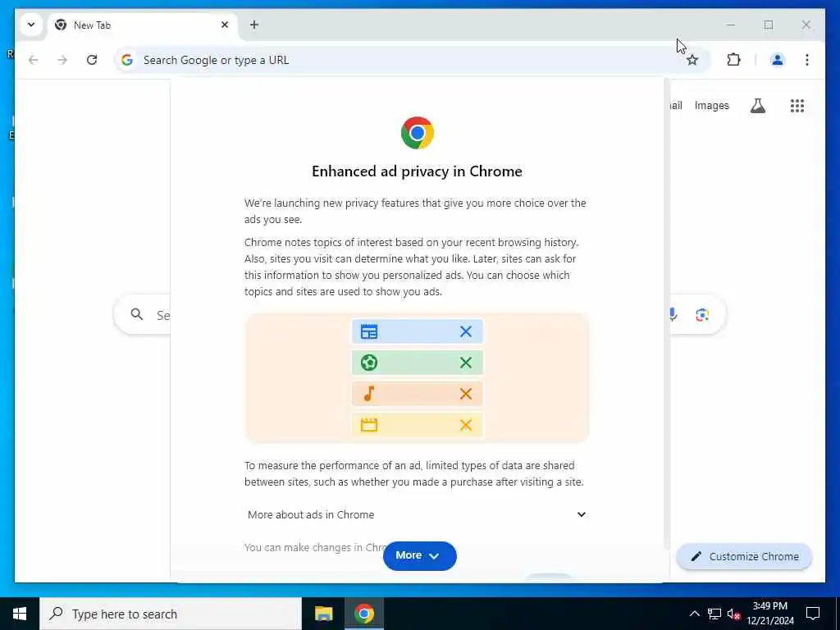Open the Search Labs flask icon

pyautogui.click(x=757, y=106)
